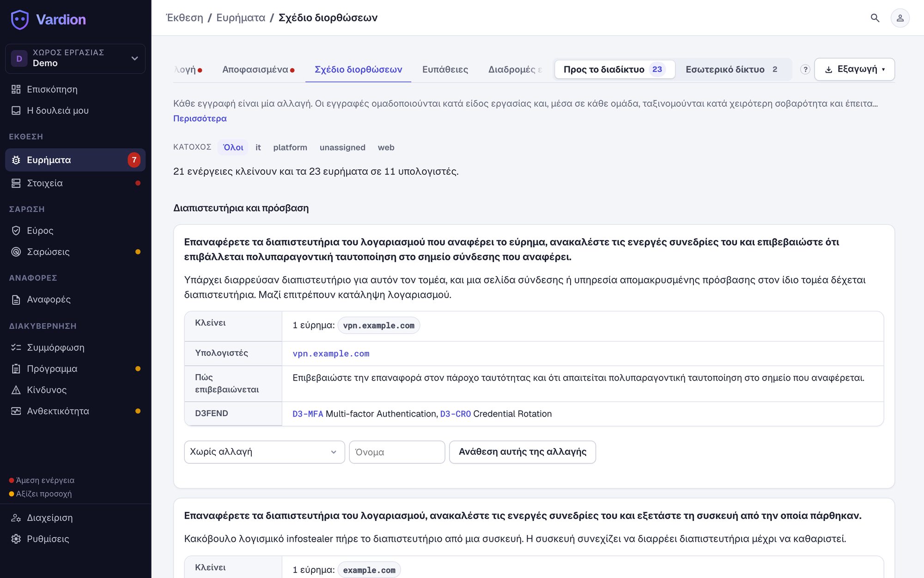Open Εύρος scope page
Image resolution: width=924 pixels, height=578 pixels.
[x=75, y=230]
